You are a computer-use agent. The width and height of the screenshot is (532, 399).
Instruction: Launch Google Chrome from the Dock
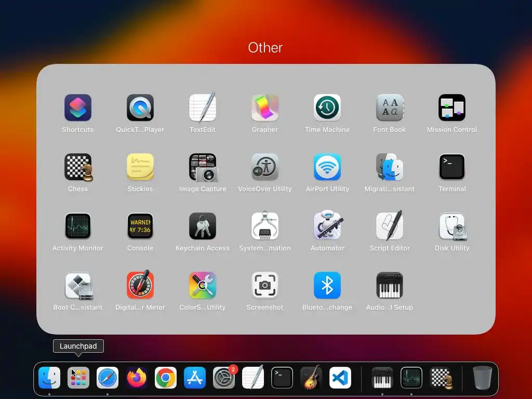point(166,378)
